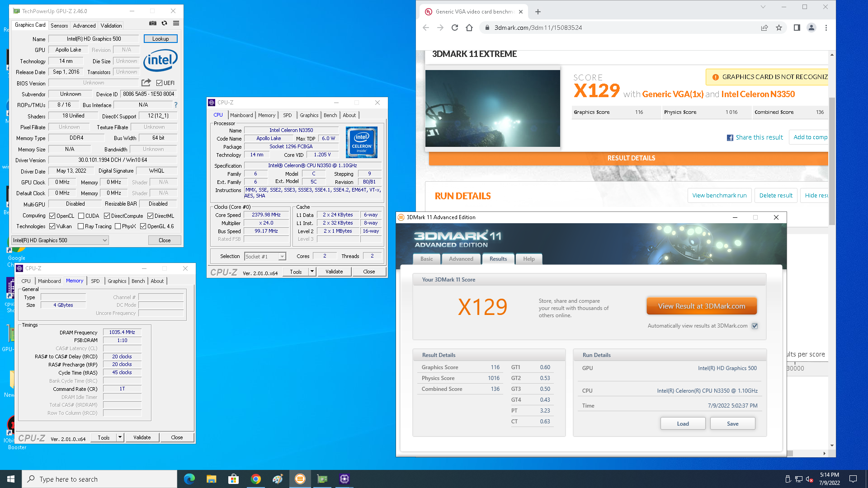Click the Lookup button in GPU-Z
868x488 pixels.
[x=160, y=39]
